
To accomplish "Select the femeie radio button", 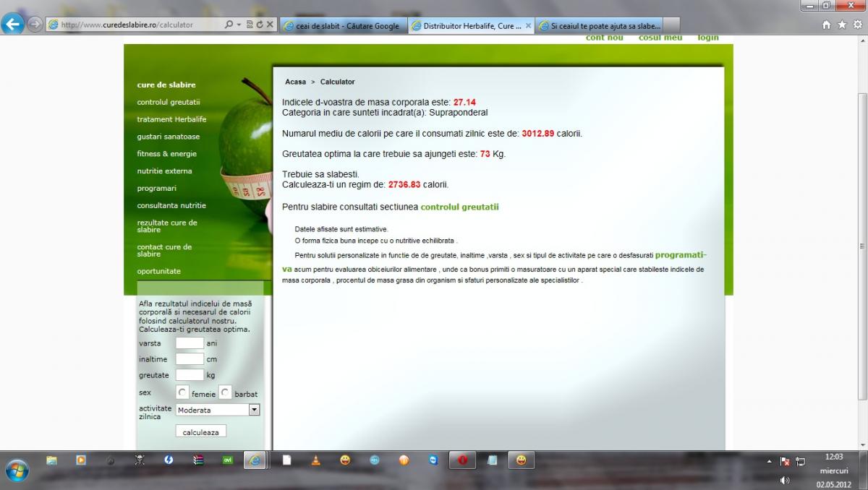I will pos(183,392).
